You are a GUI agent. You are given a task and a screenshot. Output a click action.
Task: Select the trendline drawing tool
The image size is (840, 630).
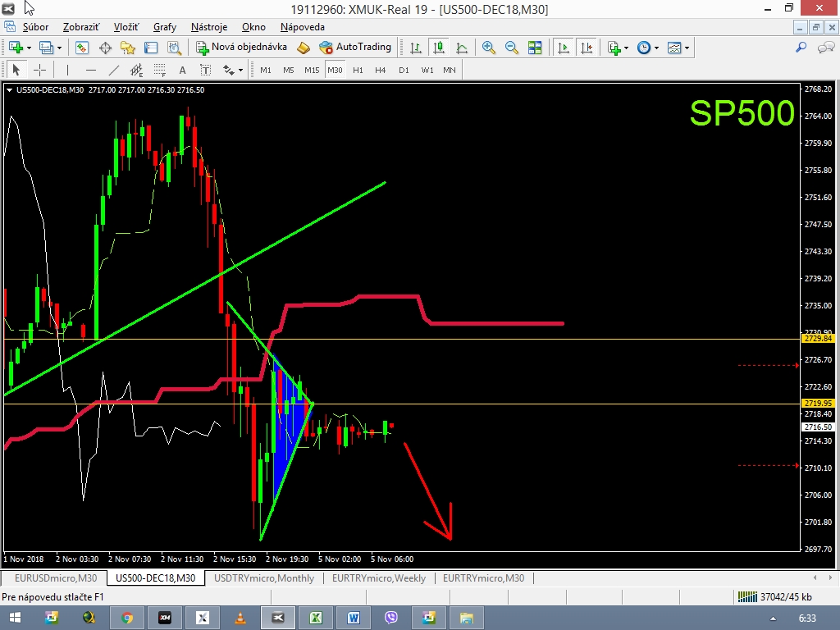tap(113, 71)
